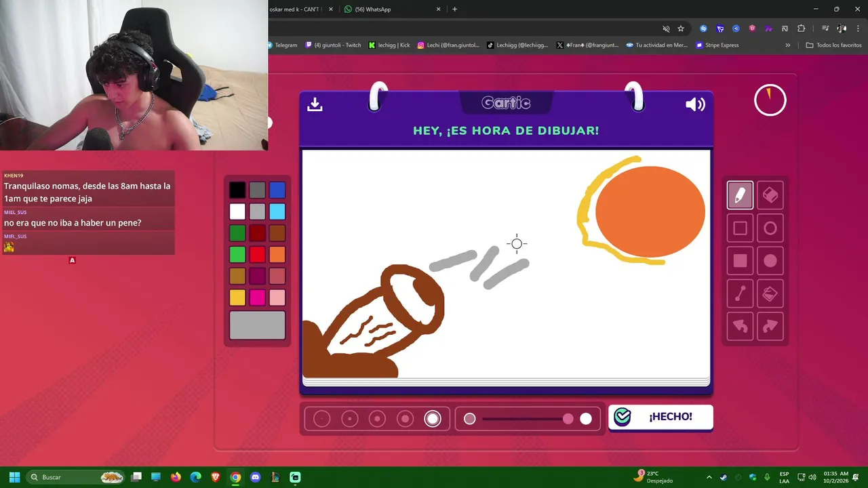Click the round timer clock icon
868x488 pixels.
pos(770,100)
